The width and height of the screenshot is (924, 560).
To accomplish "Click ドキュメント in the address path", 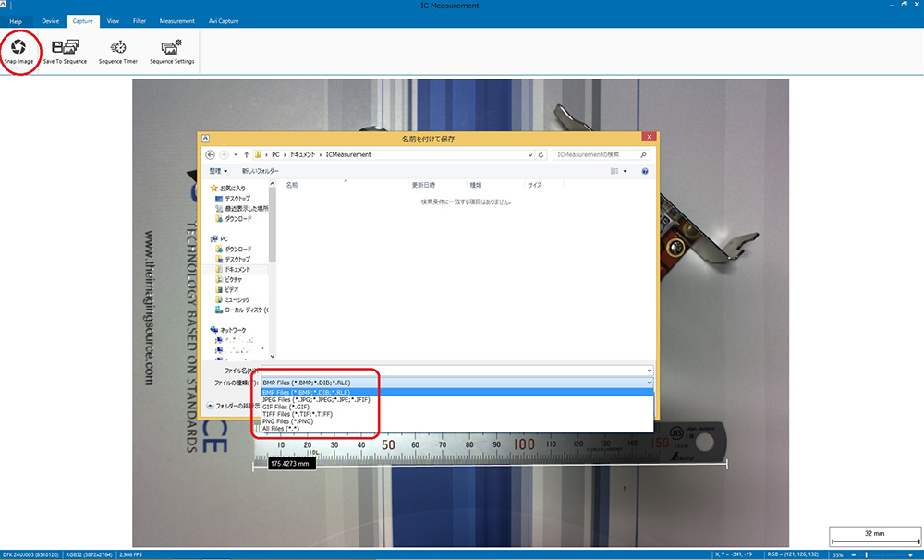I will [302, 155].
